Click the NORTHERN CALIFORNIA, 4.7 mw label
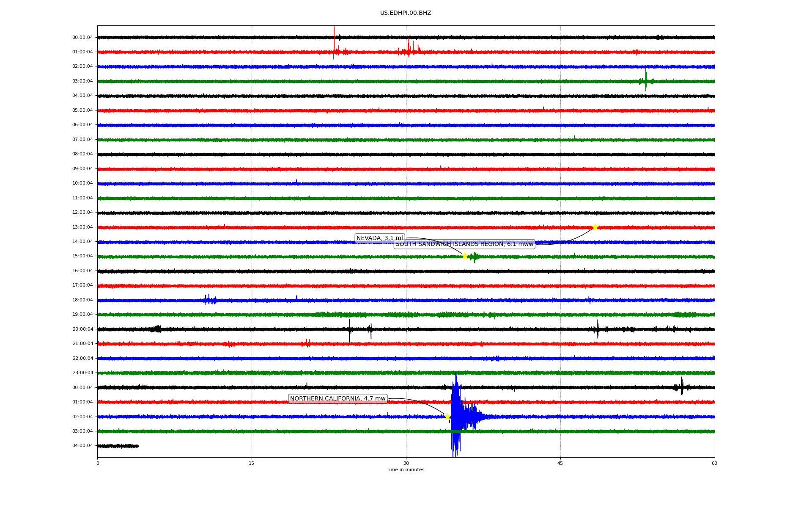This screenshot has height=508, width=812. 337,399
